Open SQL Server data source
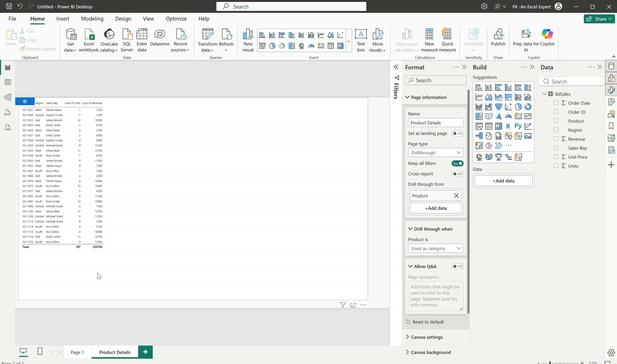 [x=127, y=40]
